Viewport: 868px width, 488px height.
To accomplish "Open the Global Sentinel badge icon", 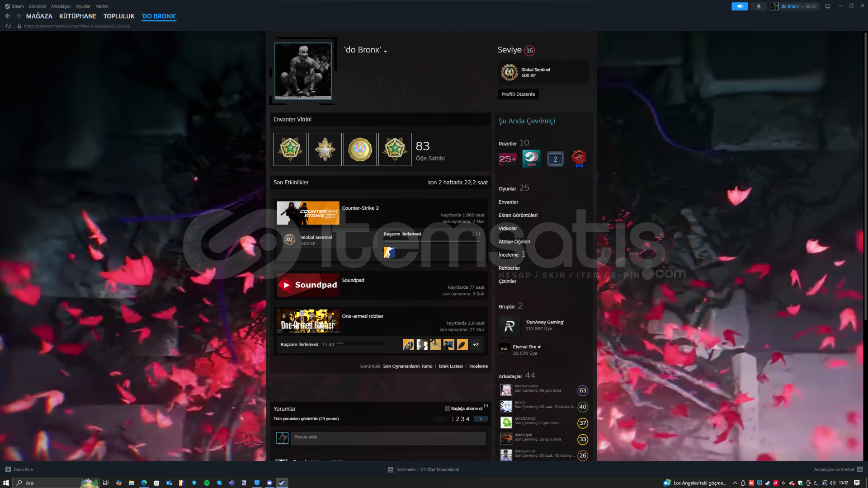I will point(509,72).
